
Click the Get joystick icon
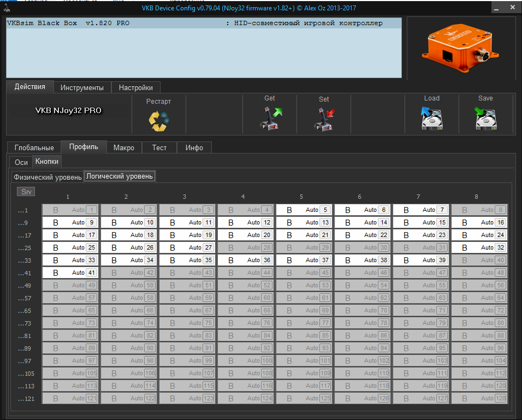pos(270,118)
